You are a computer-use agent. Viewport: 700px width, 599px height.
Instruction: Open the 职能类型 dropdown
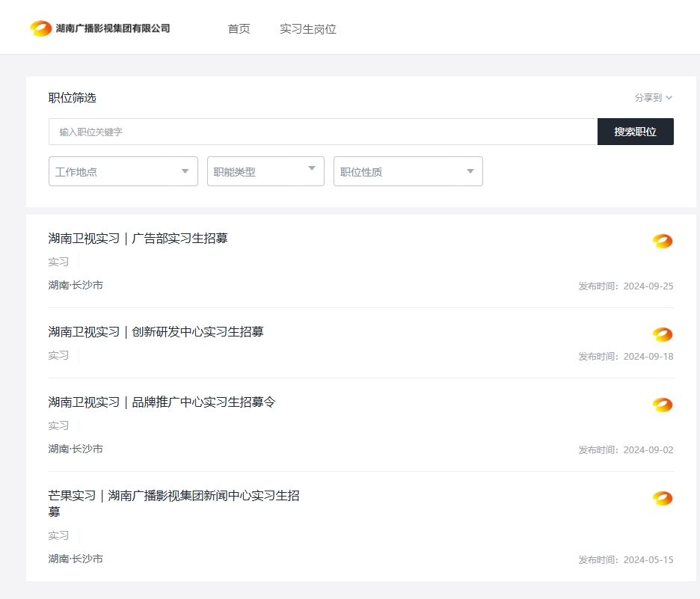(x=265, y=171)
